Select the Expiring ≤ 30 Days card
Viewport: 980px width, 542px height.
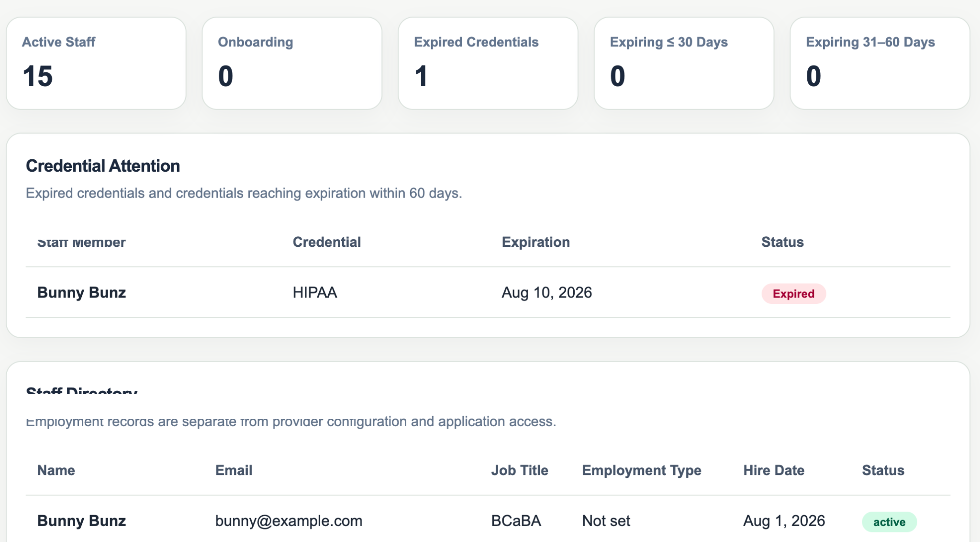[684, 63]
